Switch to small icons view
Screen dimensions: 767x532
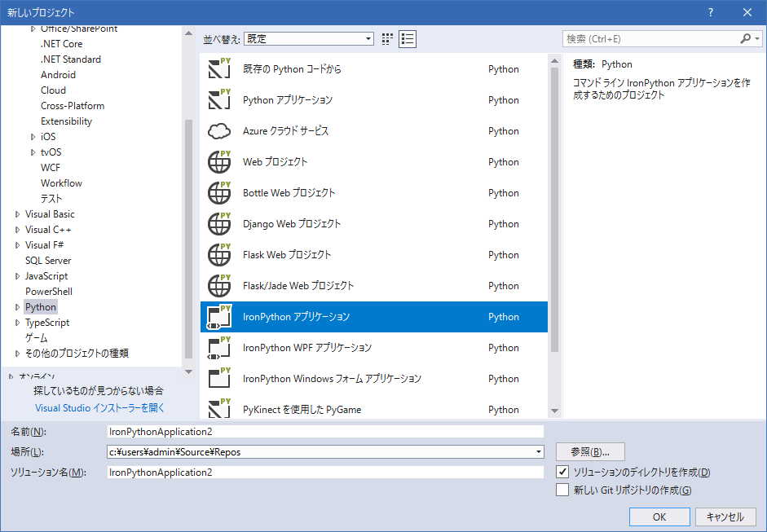point(387,39)
